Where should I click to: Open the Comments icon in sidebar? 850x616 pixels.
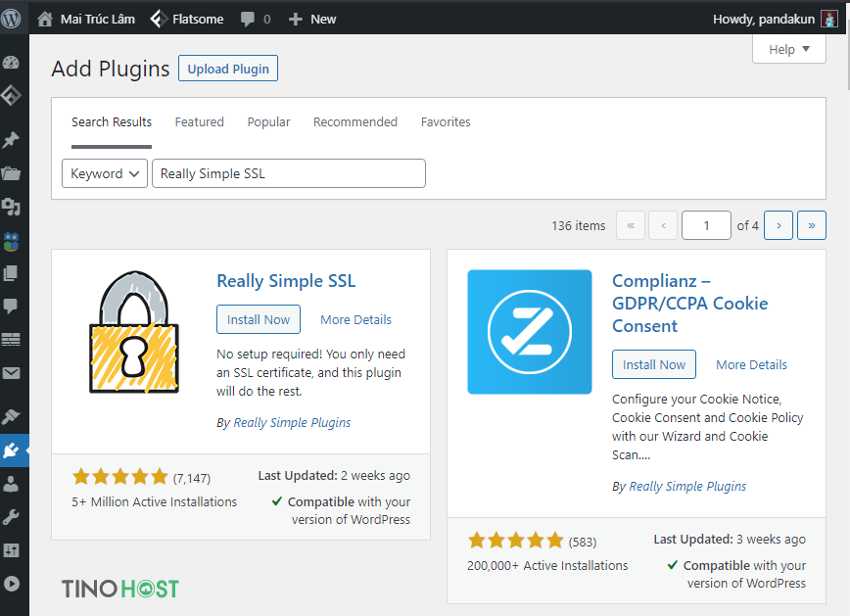11,307
